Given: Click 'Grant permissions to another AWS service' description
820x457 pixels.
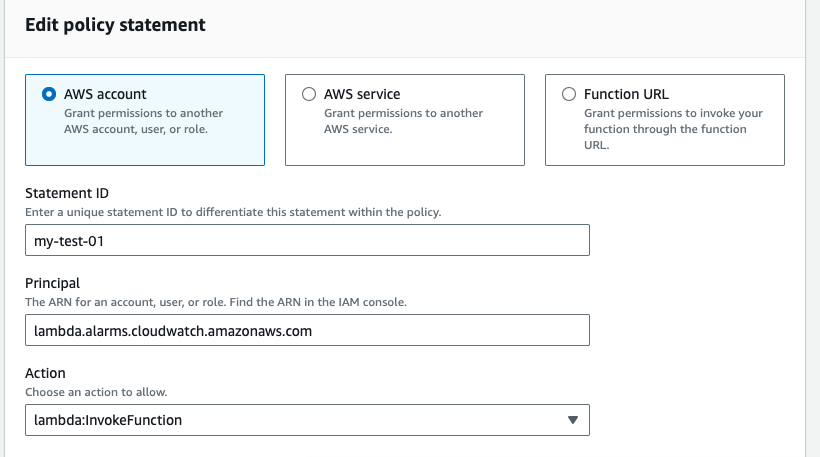Looking at the screenshot, I should 403,121.
